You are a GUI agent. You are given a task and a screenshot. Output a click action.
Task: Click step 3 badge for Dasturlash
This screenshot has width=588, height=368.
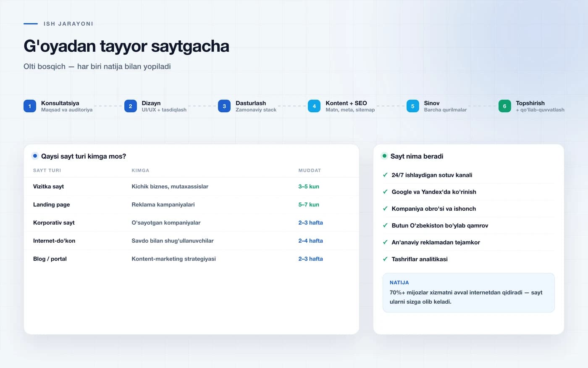tap(224, 106)
